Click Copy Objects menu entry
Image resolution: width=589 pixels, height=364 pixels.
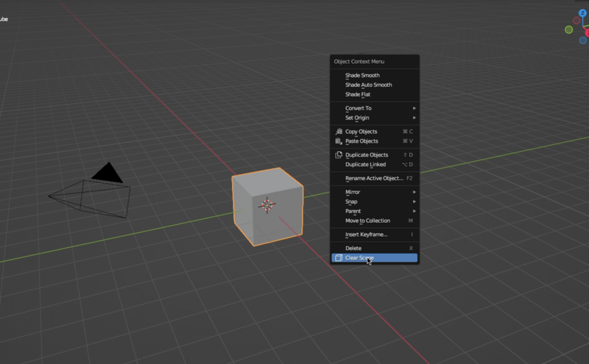pos(374,131)
